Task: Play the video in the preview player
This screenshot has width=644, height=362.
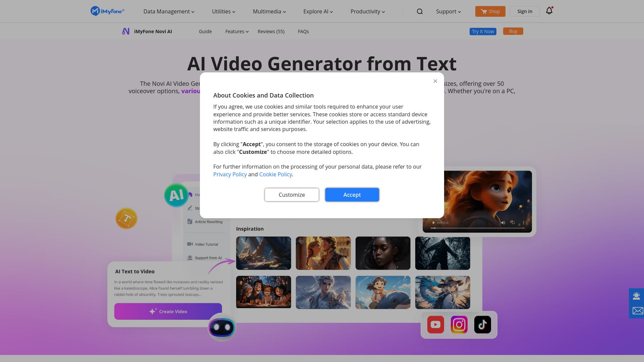Action: click(433, 223)
